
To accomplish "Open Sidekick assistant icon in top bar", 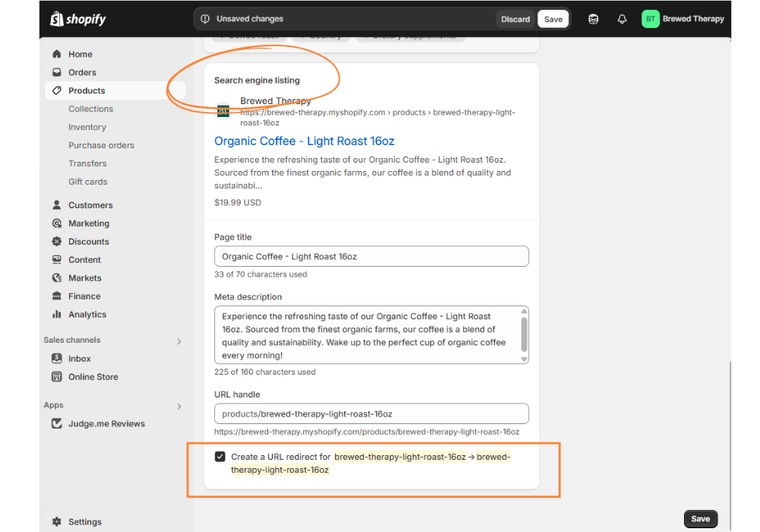I will [594, 19].
